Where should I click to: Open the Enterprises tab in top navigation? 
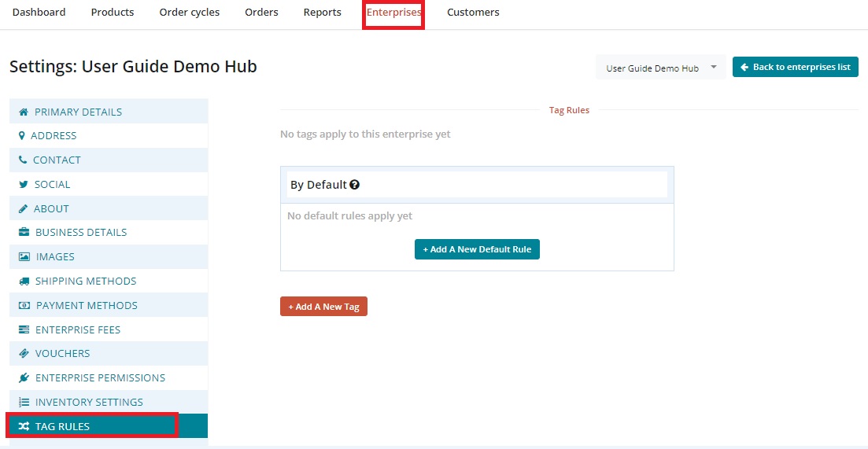coord(393,13)
